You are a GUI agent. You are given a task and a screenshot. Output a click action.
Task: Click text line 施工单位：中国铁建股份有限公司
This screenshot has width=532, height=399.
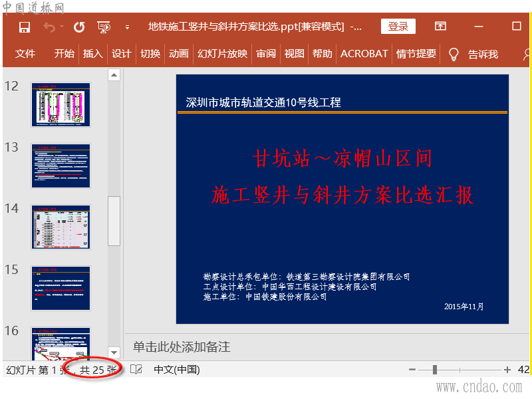[265, 297]
